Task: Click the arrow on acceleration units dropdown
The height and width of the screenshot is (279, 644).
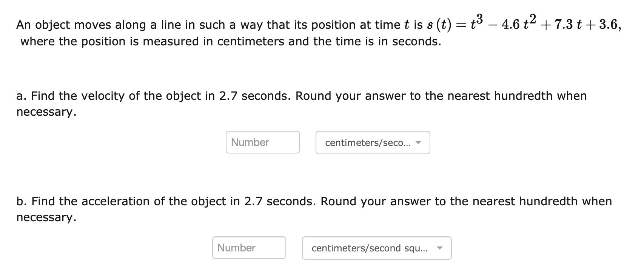Action: click(x=439, y=248)
